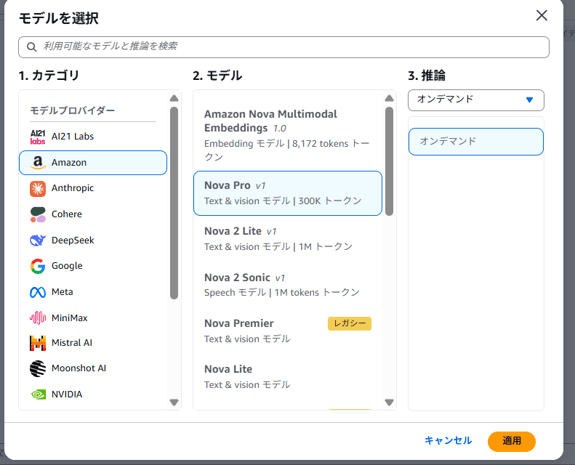Choose the Moonshot AI provider name

coord(79,368)
